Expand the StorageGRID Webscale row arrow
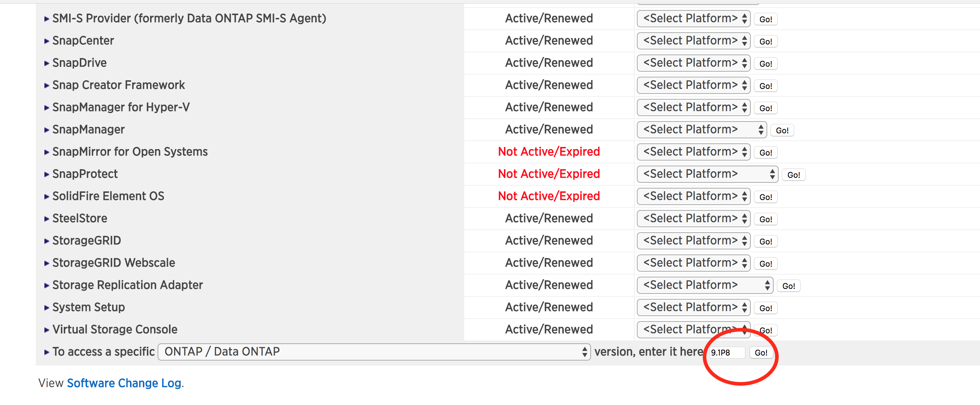Screen dimensions: 980x405 47,263
